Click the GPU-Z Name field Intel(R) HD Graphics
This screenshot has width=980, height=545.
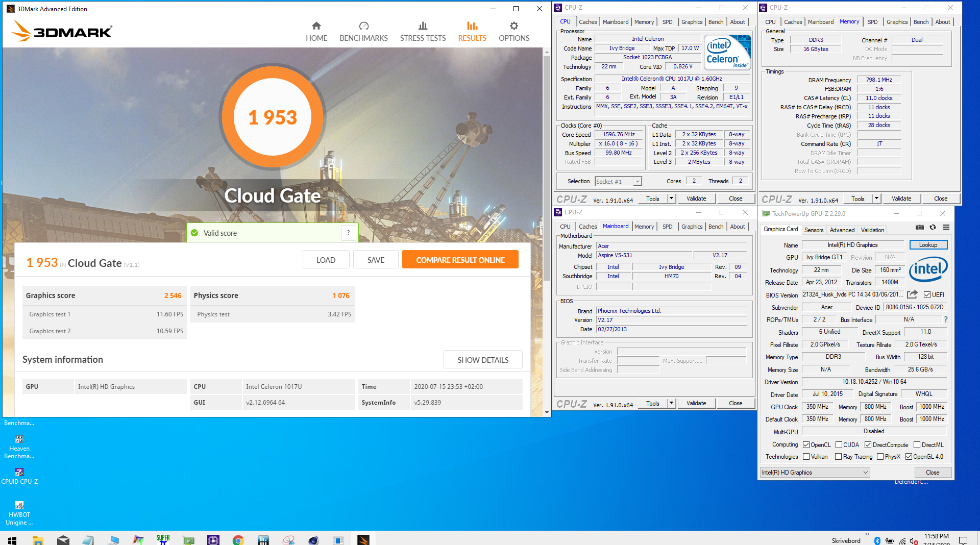pyautogui.click(x=852, y=245)
